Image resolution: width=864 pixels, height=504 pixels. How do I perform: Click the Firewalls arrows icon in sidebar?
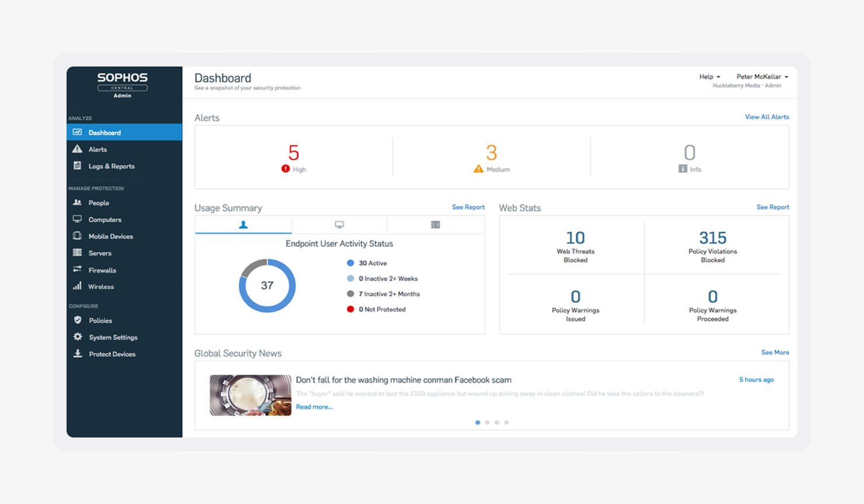[x=77, y=269]
